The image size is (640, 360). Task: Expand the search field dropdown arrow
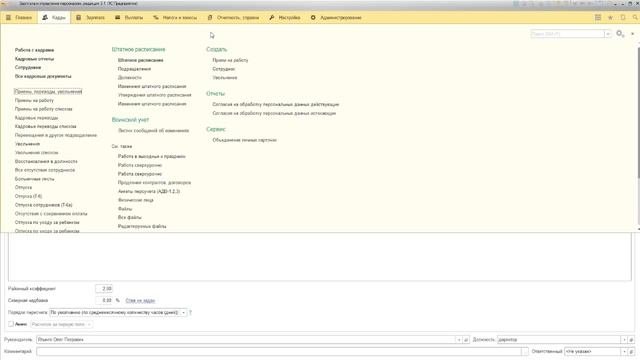coord(607,34)
